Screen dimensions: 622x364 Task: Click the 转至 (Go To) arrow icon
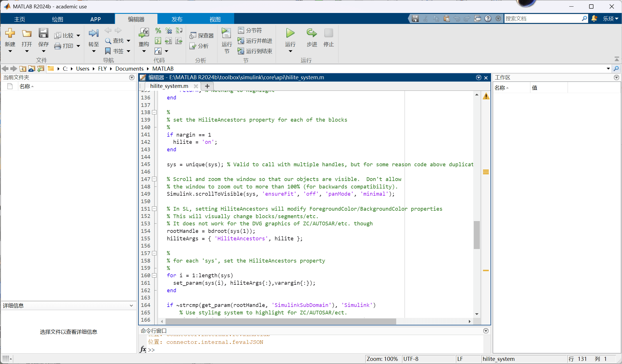[94, 33]
